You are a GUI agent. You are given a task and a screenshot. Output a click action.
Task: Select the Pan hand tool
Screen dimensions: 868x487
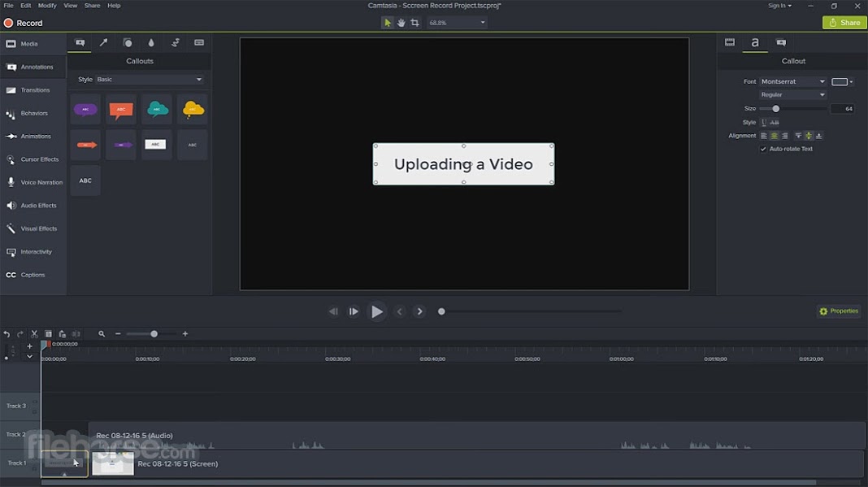point(401,23)
